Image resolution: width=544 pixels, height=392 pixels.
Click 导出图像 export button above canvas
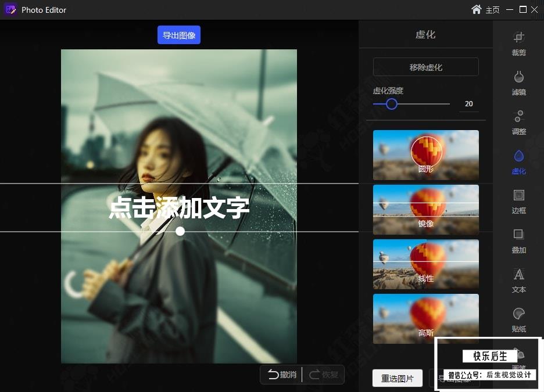[178, 35]
